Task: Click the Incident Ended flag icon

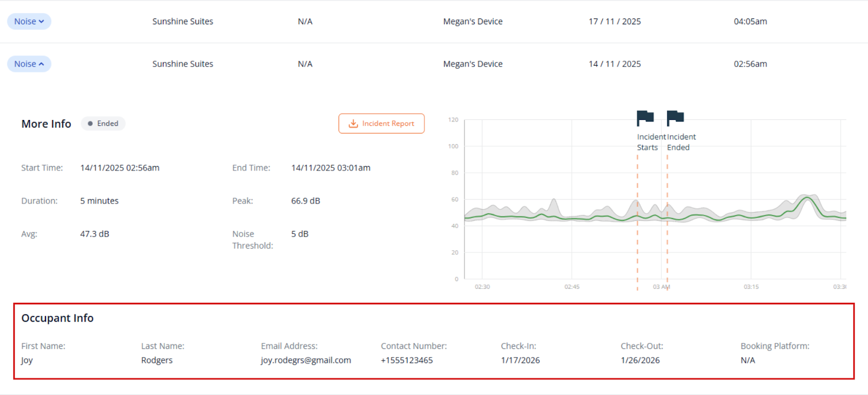Action: 675,118
